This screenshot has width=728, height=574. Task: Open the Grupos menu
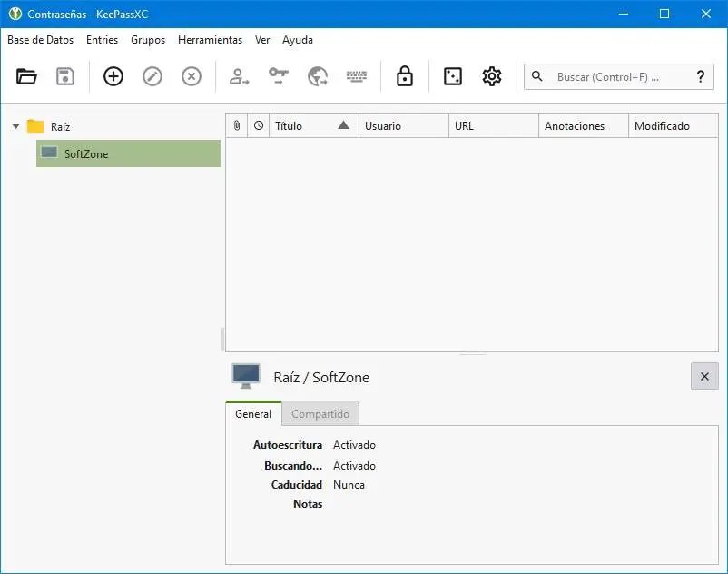(x=148, y=40)
